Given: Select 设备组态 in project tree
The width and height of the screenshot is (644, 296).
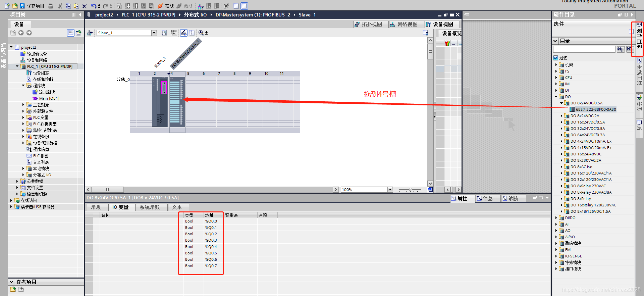Looking at the screenshot, I should pos(41,73).
